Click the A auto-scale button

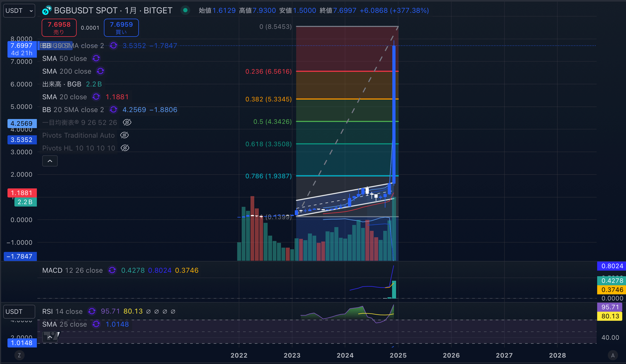tap(613, 355)
